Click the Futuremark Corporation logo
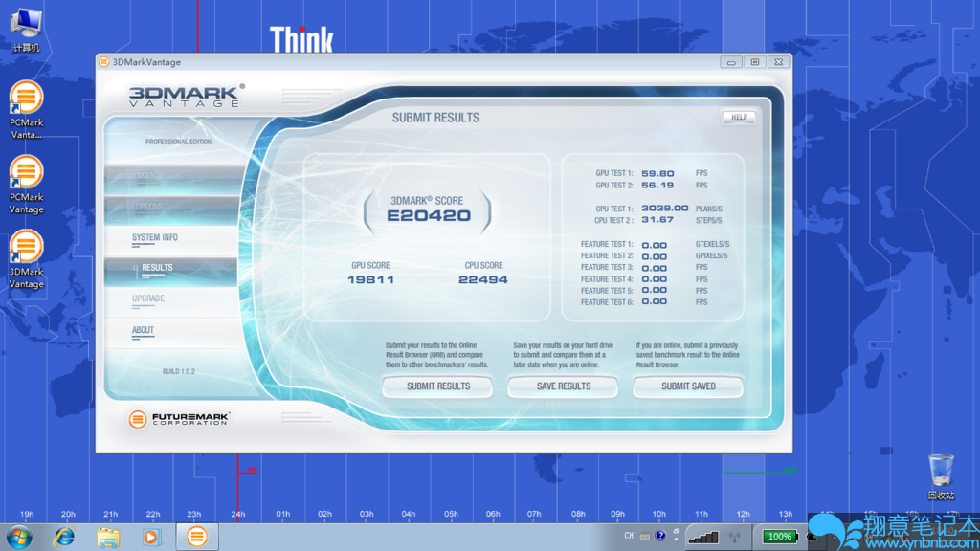980x551 pixels. pos(179,419)
